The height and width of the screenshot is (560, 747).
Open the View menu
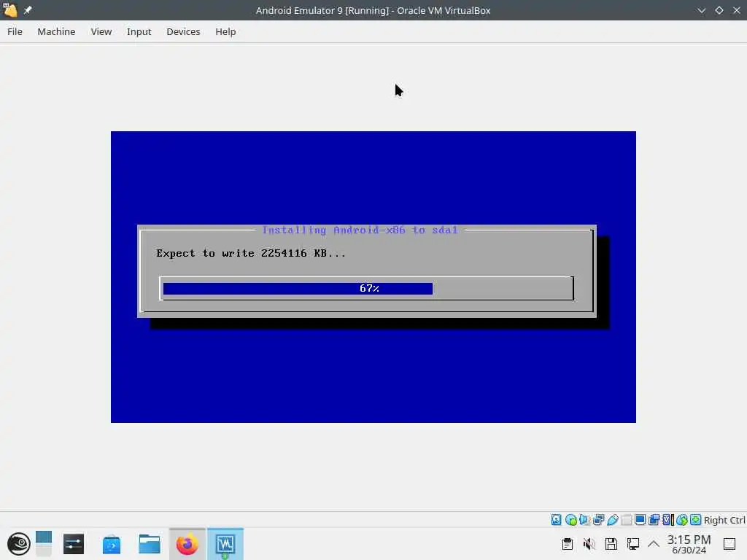101,31
